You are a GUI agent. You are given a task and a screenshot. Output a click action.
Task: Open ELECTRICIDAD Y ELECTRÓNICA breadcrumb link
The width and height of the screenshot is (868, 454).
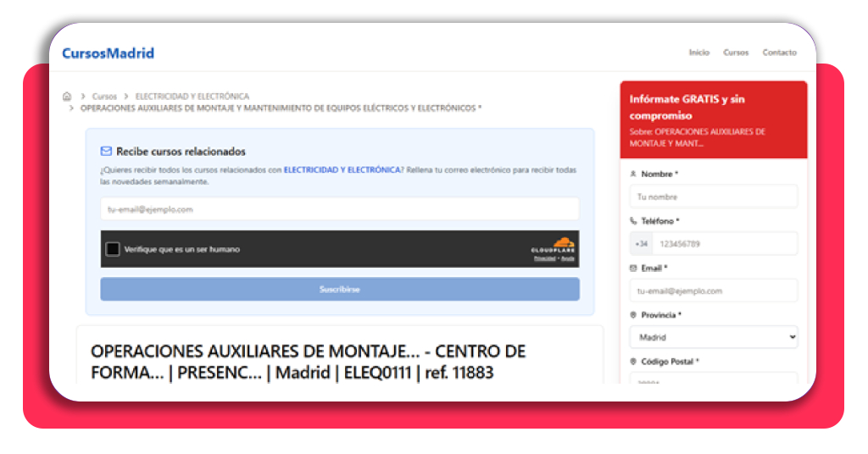point(192,97)
